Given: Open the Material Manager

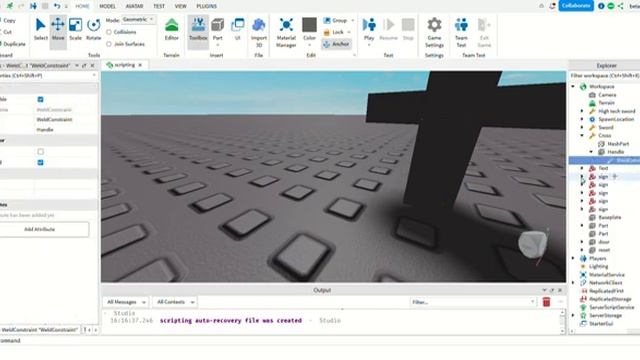Looking at the screenshot, I should (286, 33).
